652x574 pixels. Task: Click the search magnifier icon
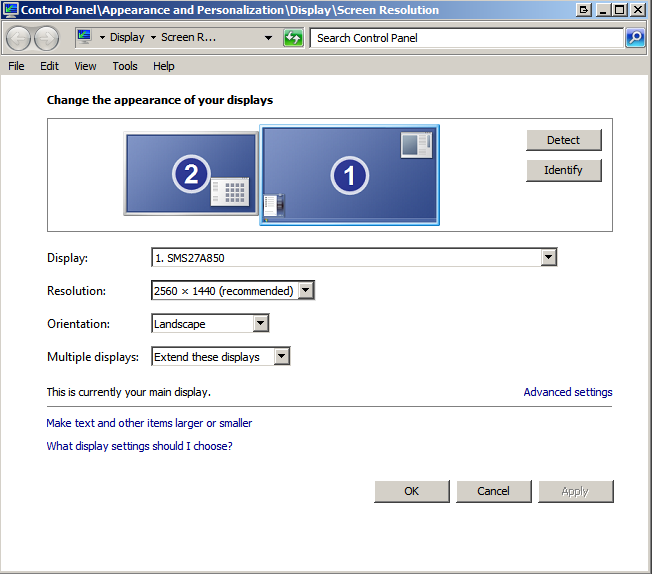[635, 38]
